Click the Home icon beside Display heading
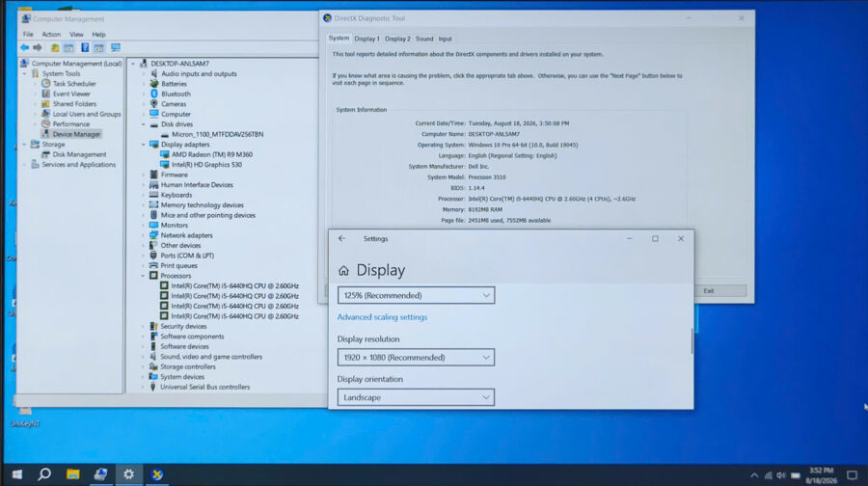Viewport: 868px width, 486px height. pyautogui.click(x=343, y=270)
